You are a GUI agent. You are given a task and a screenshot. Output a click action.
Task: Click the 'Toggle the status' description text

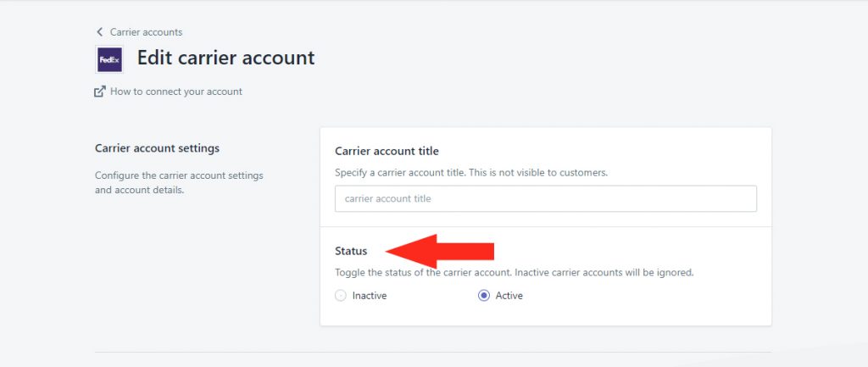(x=515, y=273)
